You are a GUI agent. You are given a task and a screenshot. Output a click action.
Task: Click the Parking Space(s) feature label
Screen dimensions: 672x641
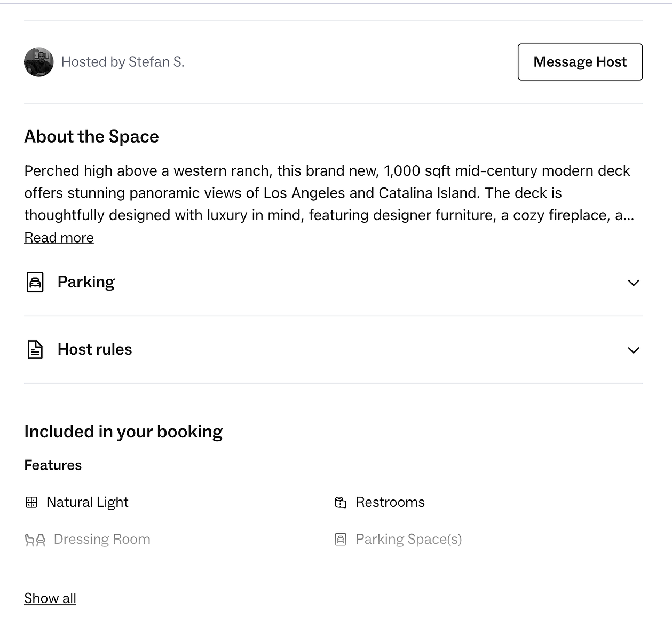tap(409, 540)
